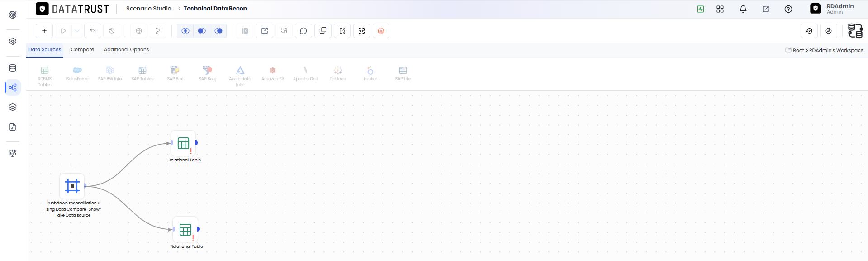This screenshot has height=261, width=868.
Task: Select the SAP BW Info data source
Action: [110, 73]
